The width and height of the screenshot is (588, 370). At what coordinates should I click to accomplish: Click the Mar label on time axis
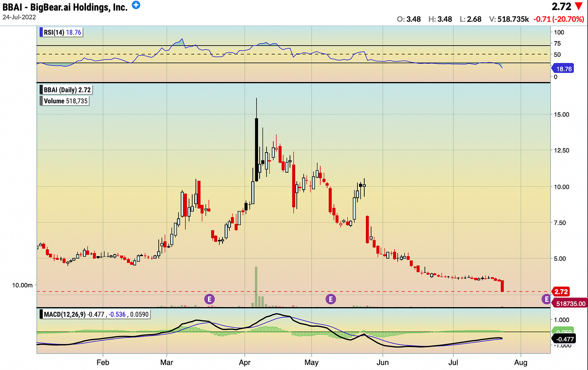[166, 362]
